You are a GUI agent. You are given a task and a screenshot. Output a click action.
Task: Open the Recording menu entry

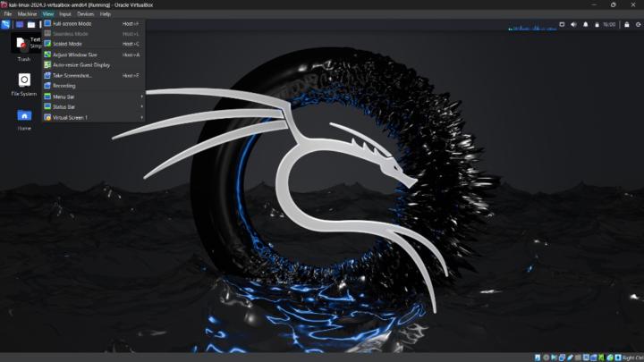coord(93,86)
